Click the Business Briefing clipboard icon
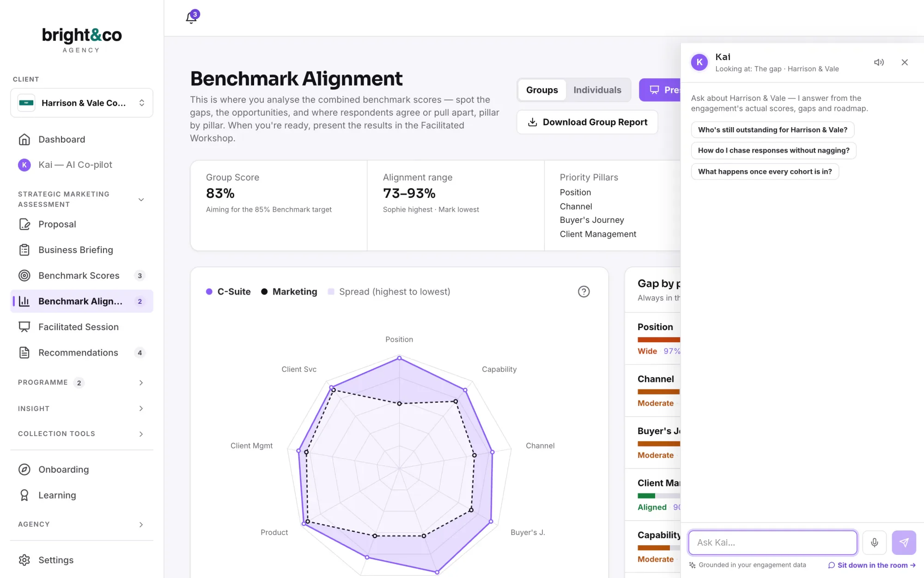The width and height of the screenshot is (924, 578). pos(24,250)
